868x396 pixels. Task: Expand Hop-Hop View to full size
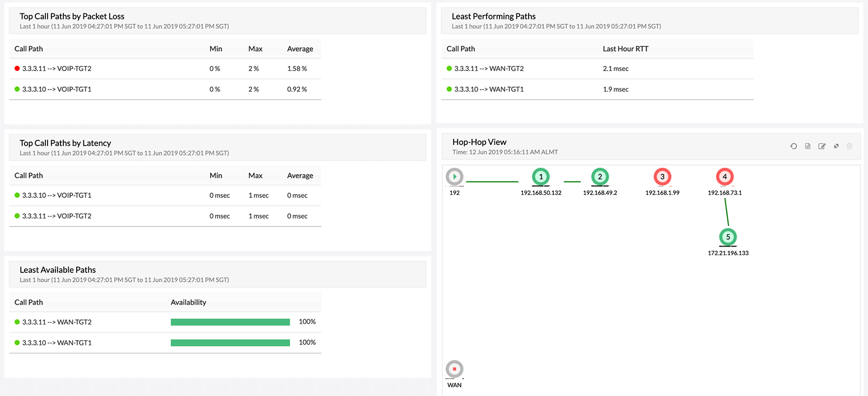(836, 147)
